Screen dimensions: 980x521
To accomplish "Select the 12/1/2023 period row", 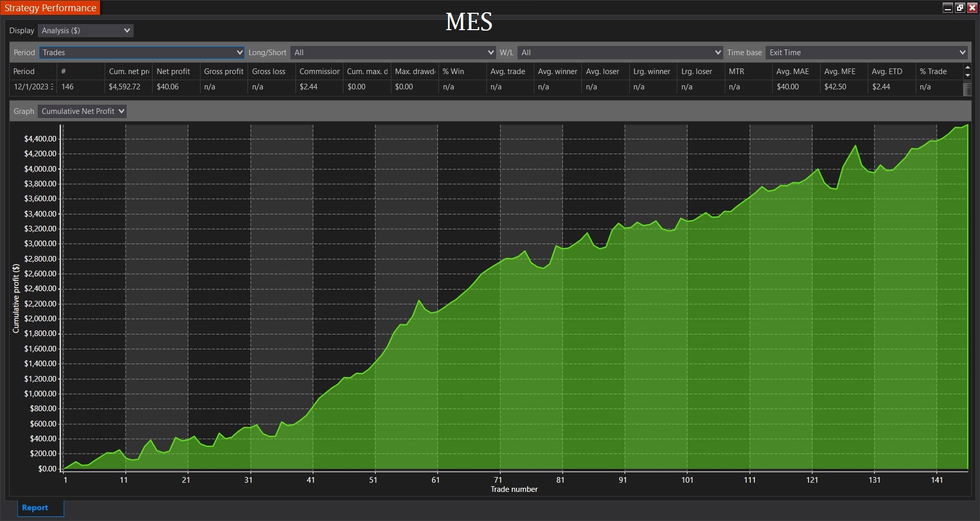I will point(33,87).
